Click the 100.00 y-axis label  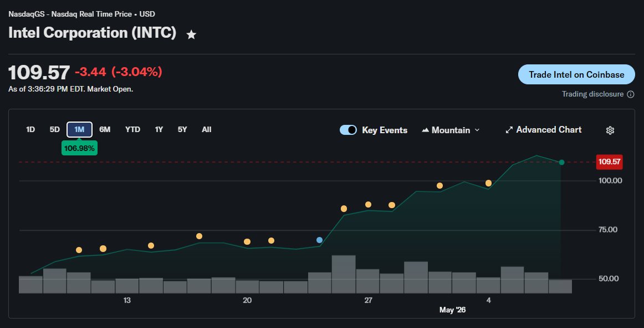tap(610, 181)
